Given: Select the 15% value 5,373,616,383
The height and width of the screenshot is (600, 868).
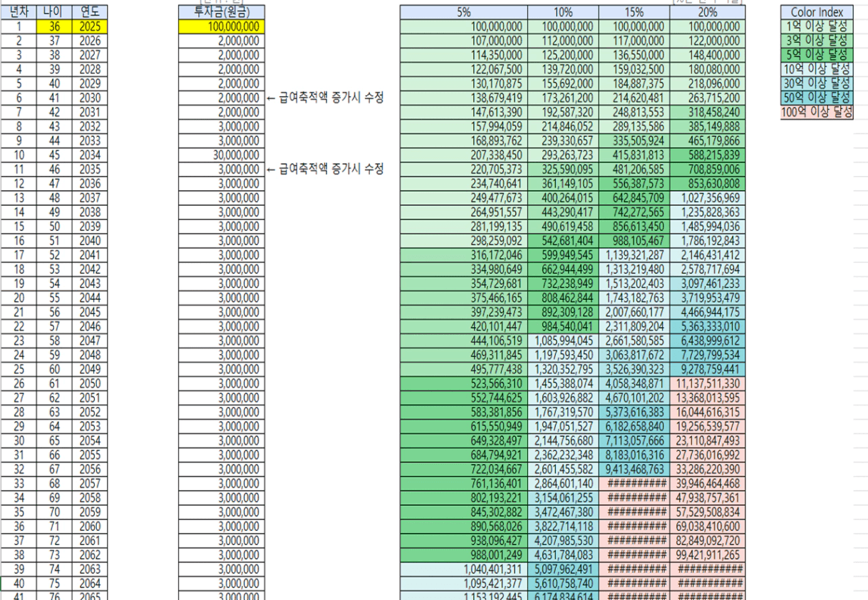Looking at the screenshot, I should point(634,412).
